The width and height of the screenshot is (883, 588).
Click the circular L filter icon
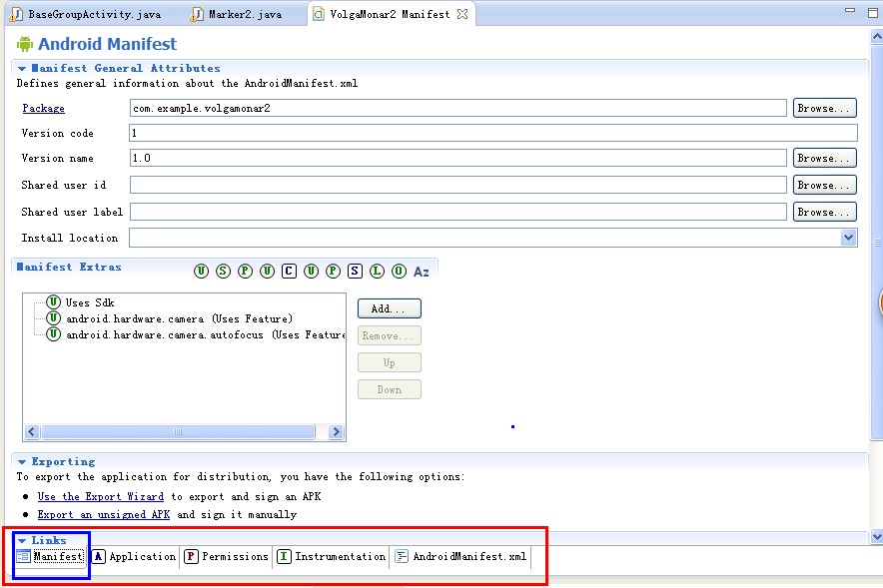(x=377, y=272)
